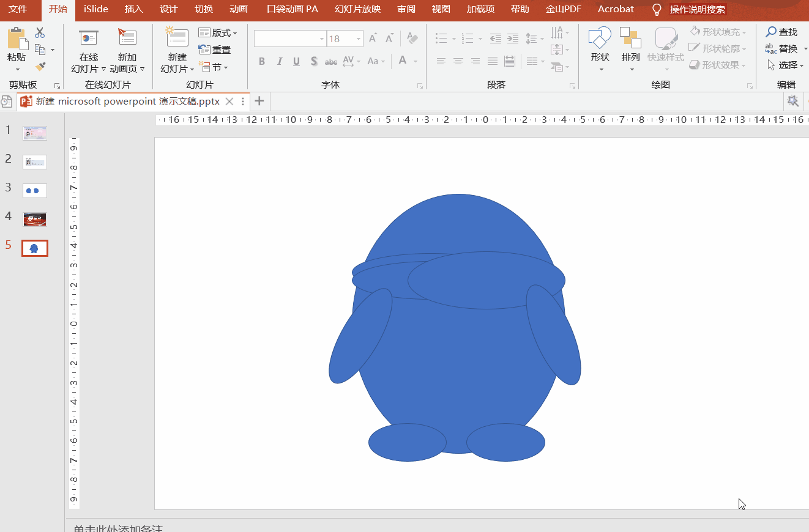Click the 重置 reset slide button
Viewport: 809px width, 532px height.
click(x=215, y=50)
